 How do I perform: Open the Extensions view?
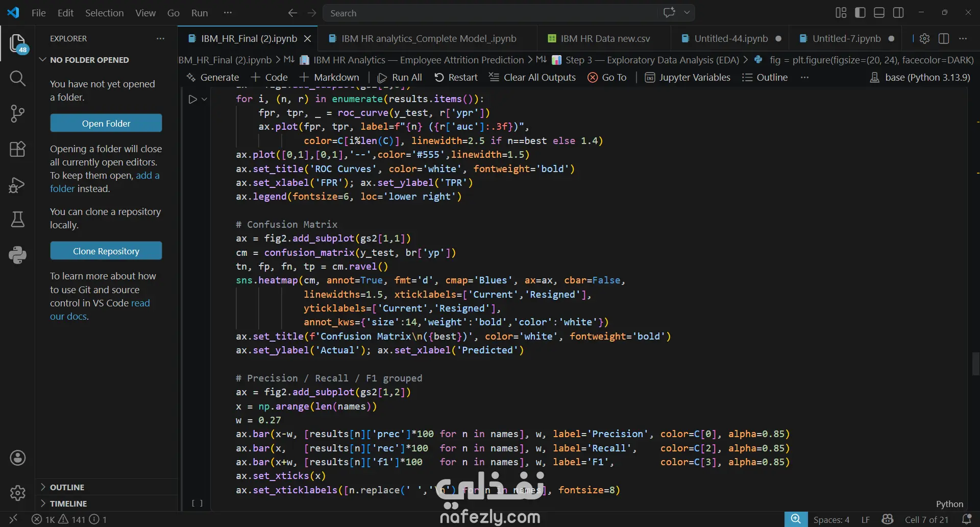[18, 149]
